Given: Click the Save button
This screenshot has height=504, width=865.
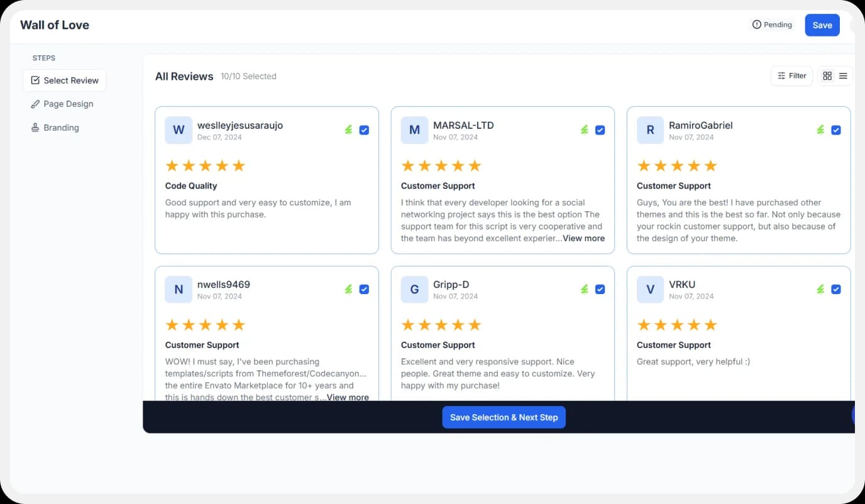Looking at the screenshot, I should tap(822, 25).
